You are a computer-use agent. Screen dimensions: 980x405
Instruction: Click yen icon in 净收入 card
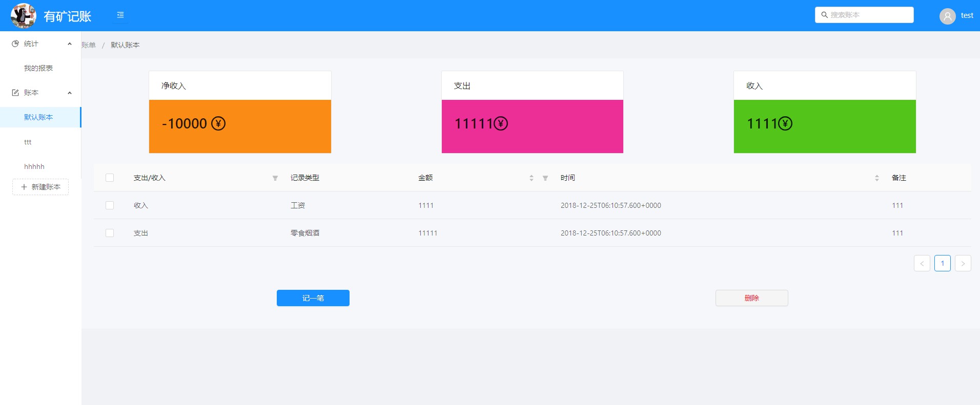pos(218,123)
